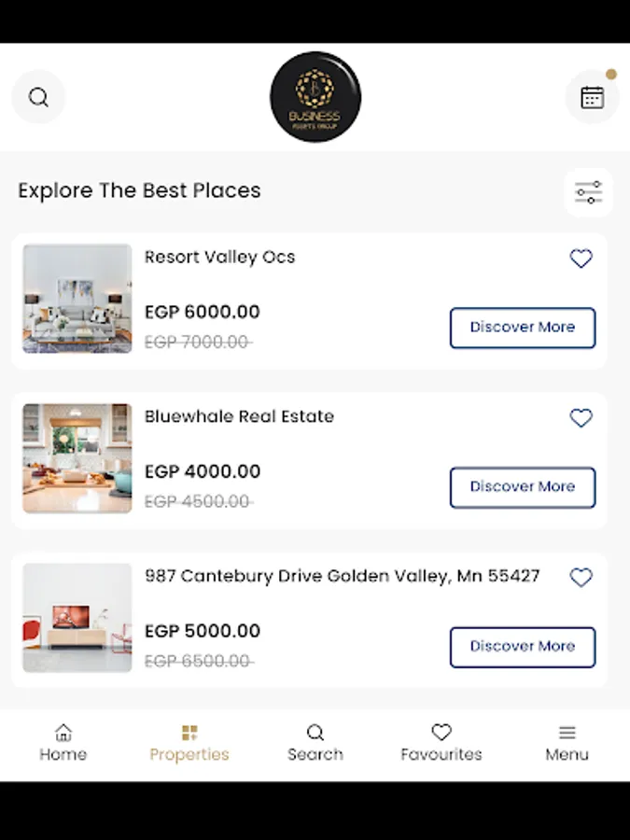Open the Favourites tab
630x840 pixels.
pyautogui.click(x=441, y=743)
